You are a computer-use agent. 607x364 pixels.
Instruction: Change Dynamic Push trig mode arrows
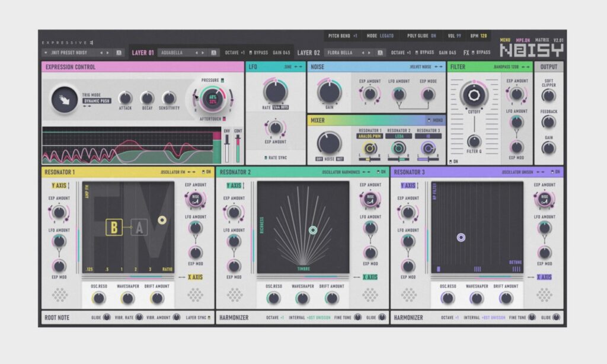87,106
